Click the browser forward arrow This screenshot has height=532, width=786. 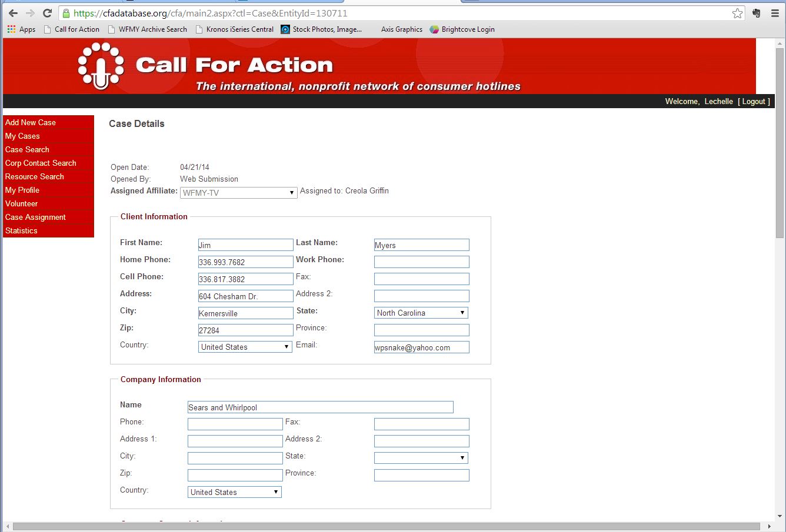(x=30, y=13)
